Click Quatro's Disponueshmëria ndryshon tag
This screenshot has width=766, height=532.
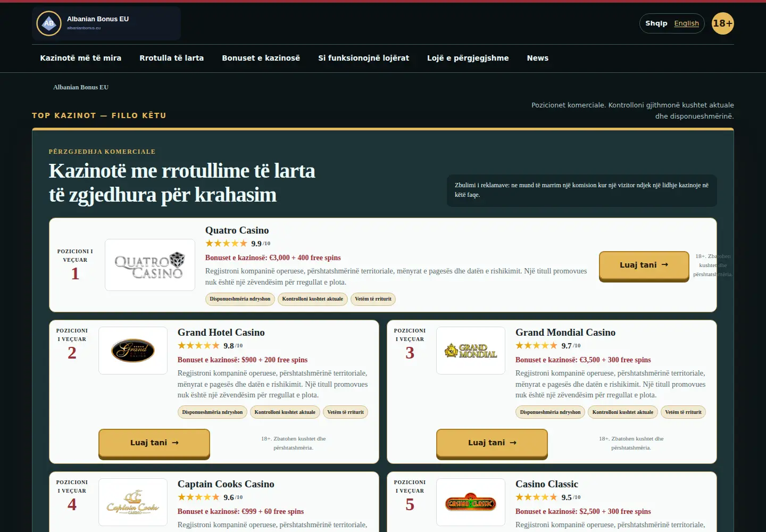[240, 299]
